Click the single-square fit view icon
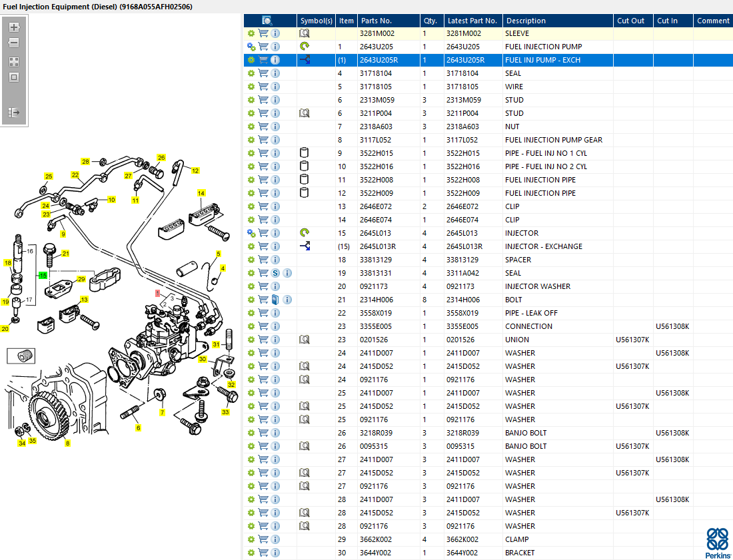This screenshot has height=560, width=733. pyautogui.click(x=14, y=77)
